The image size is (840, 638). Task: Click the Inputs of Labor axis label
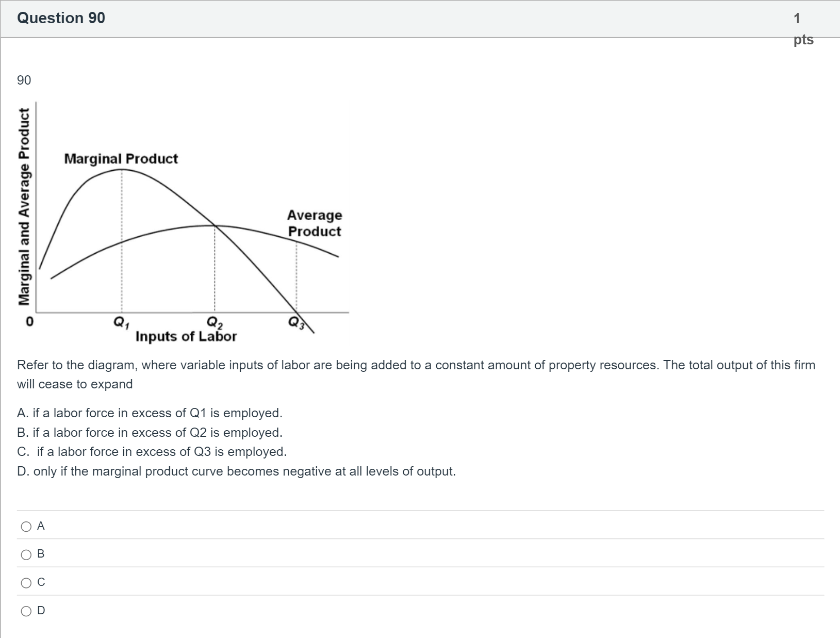[x=186, y=337]
